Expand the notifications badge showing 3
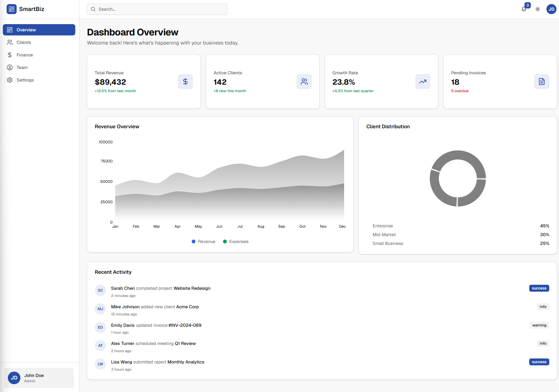The width and height of the screenshot is (559, 392). click(527, 5)
